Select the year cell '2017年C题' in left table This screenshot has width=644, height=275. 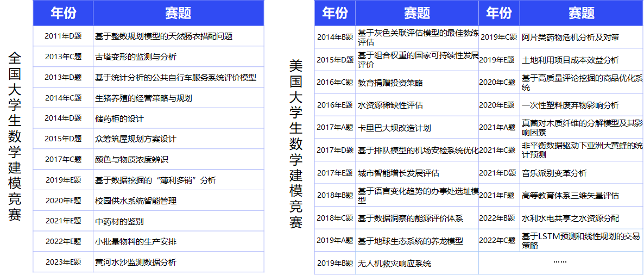pyautogui.click(x=63, y=159)
